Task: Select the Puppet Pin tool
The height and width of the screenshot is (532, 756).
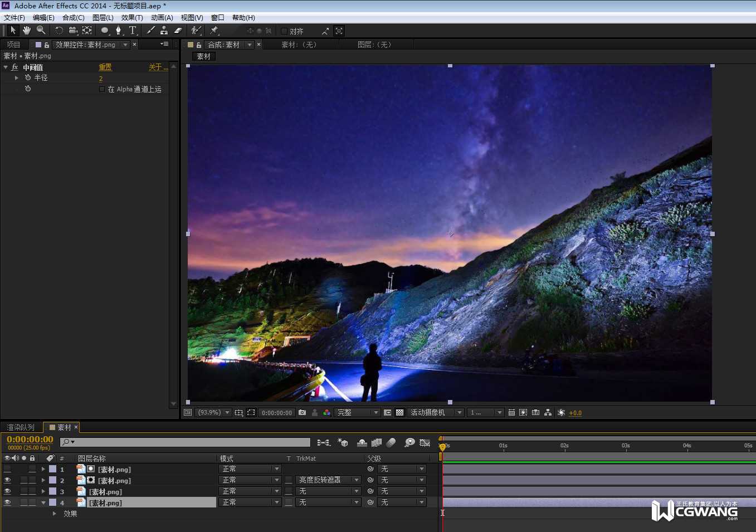Action: pyautogui.click(x=214, y=31)
